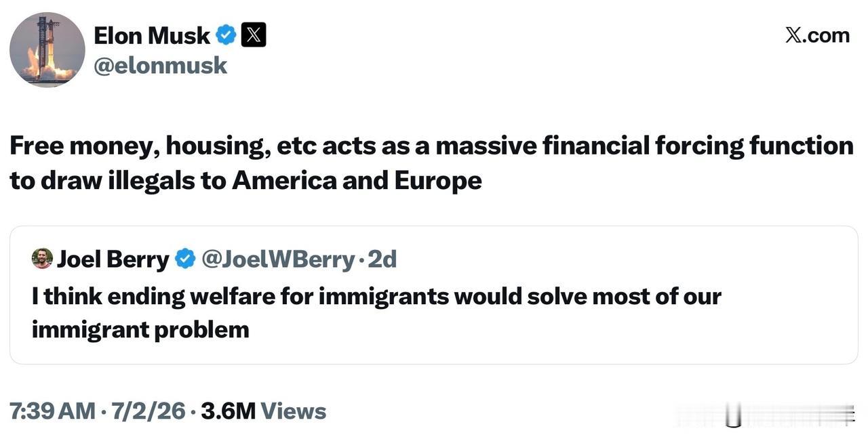The height and width of the screenshot is (439, 868).
Task: Open the Joel Berry name in quoted post
Action: [113, 259]
